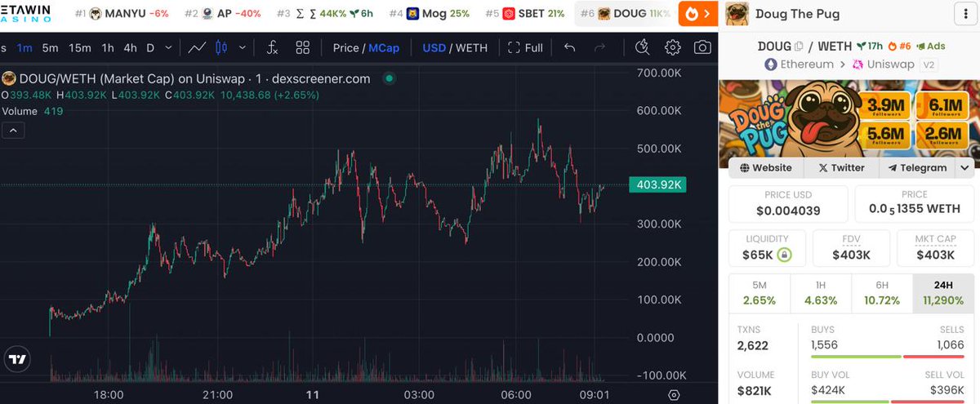Switch to line chart style
Screen dimensions: 980x404
(197, 47)
